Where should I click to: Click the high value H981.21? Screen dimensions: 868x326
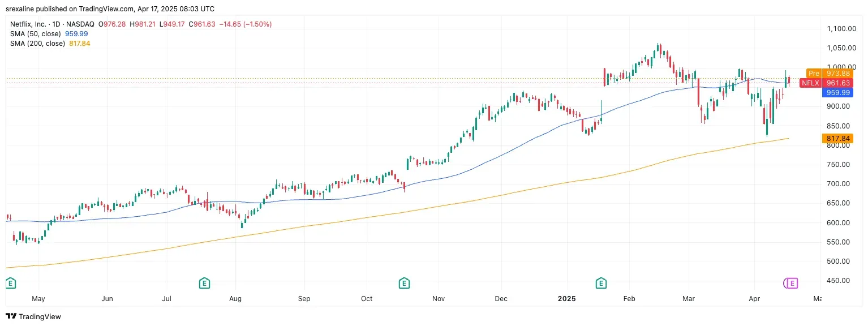coord(143,24)
